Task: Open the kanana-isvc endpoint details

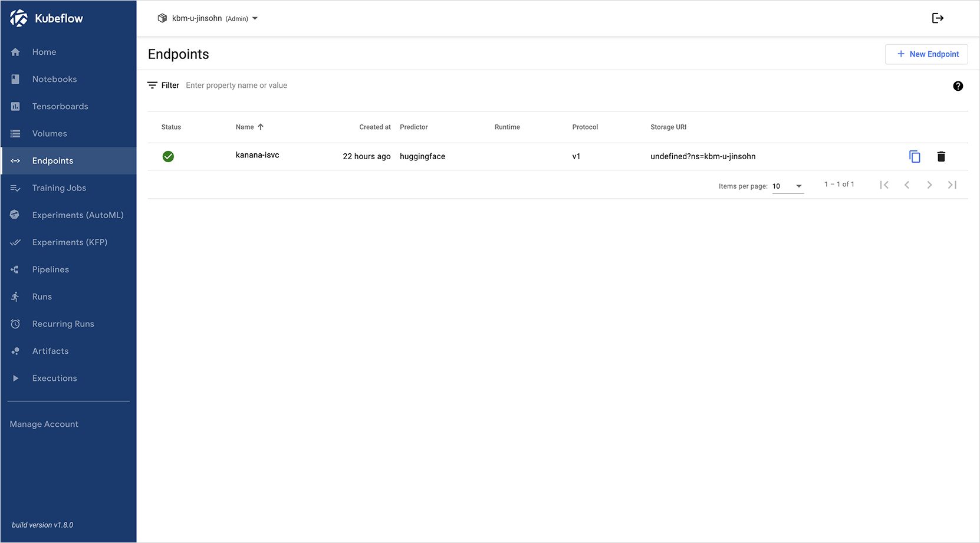Action: pos(257,155)
